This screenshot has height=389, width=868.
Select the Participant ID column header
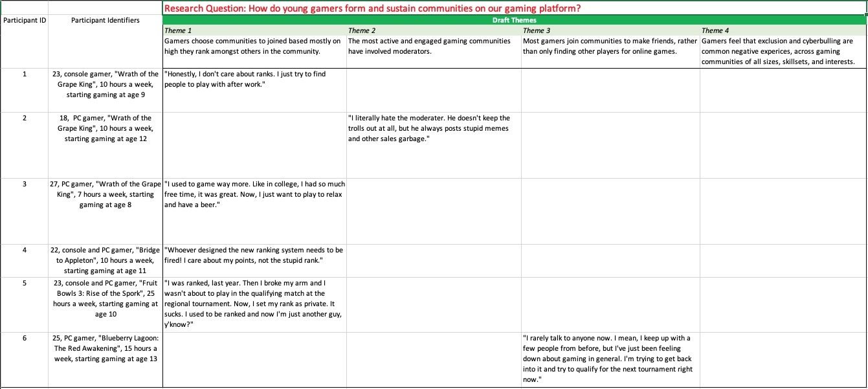(x=25, y=20)
